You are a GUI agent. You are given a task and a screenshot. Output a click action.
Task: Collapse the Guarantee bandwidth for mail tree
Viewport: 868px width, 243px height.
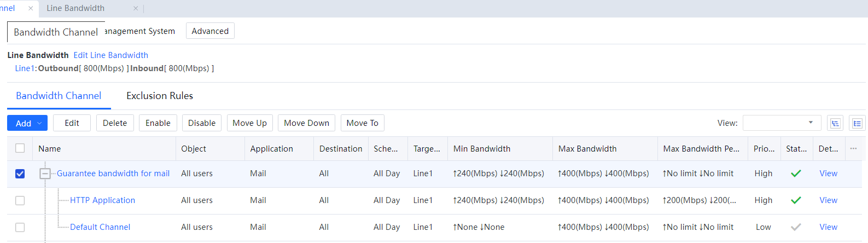tap(45, 173)
